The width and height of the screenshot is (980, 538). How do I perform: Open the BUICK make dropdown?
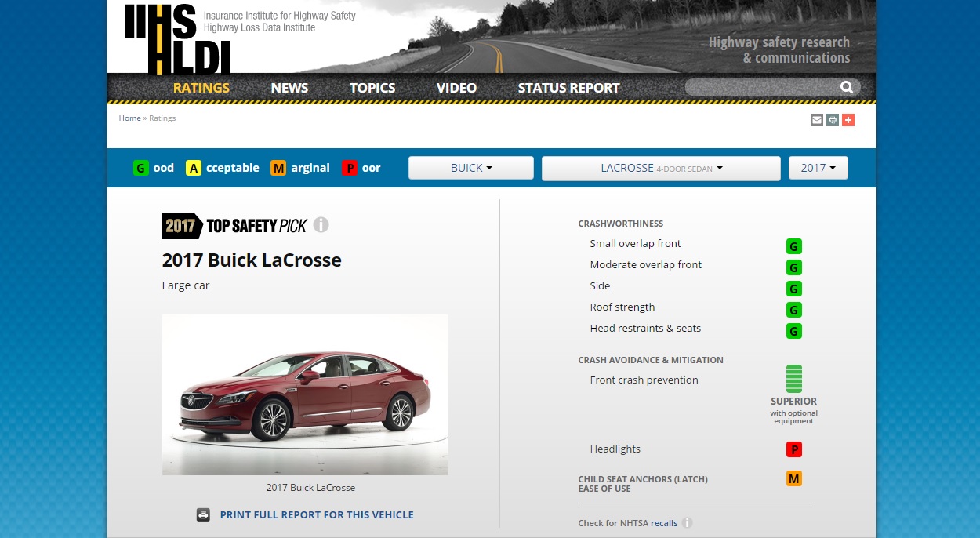(471, 168)
